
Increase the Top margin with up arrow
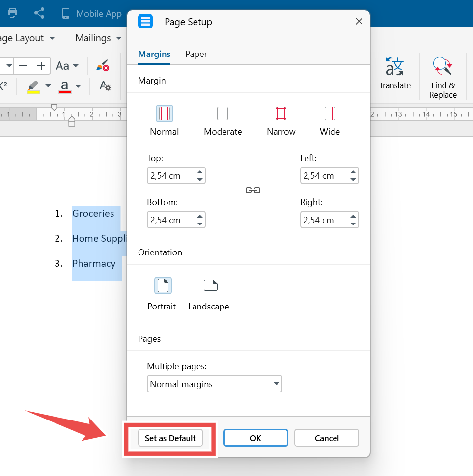coord(200,172)
